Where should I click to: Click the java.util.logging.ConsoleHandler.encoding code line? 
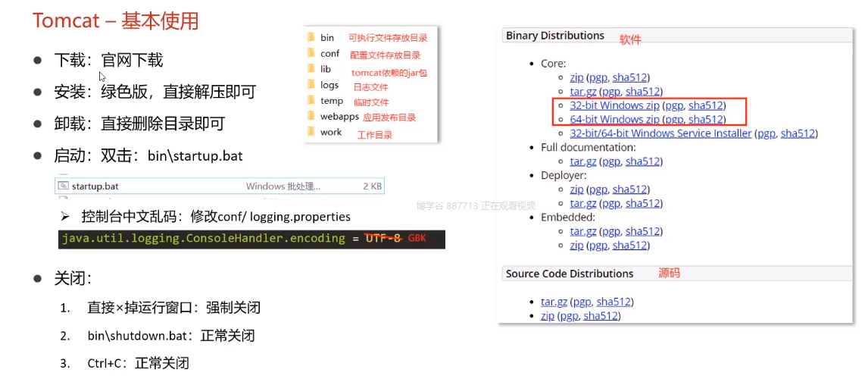pos(251,239)
